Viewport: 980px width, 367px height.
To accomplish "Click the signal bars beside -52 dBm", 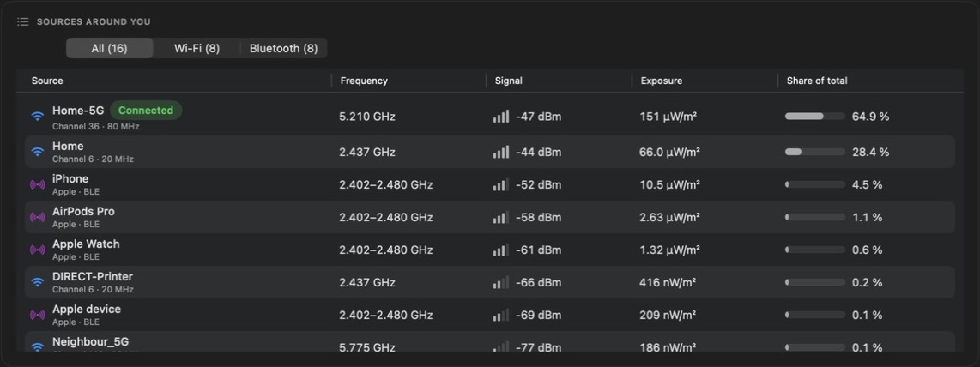I will (500, 184).
